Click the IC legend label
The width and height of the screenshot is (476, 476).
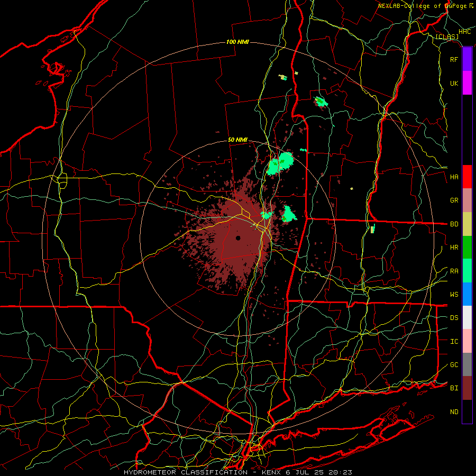pos(454,342)
